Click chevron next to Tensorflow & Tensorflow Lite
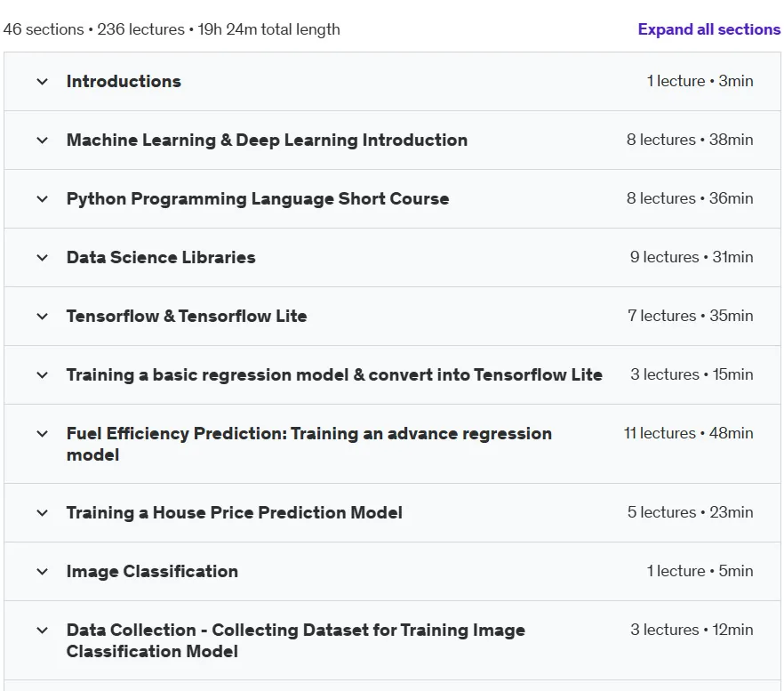 pos(43,317)
